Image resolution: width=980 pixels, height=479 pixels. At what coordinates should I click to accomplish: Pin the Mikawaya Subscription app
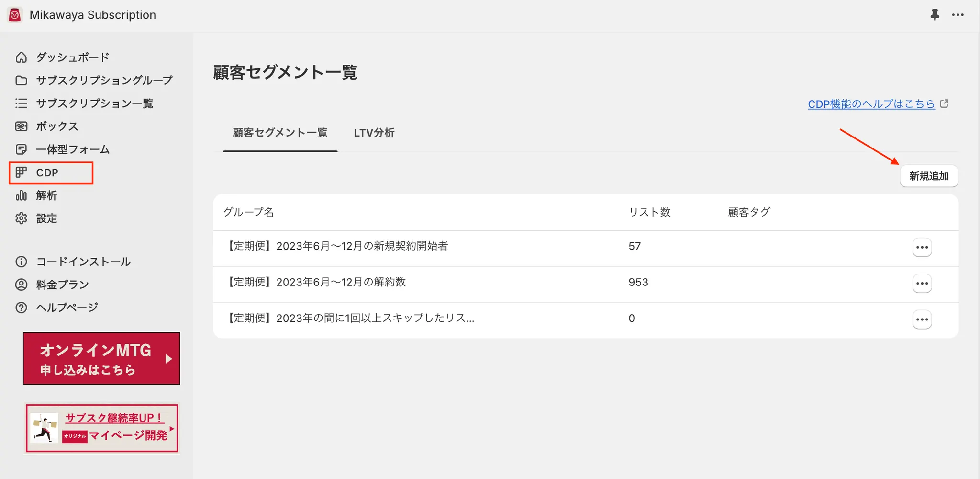(935, 15)
